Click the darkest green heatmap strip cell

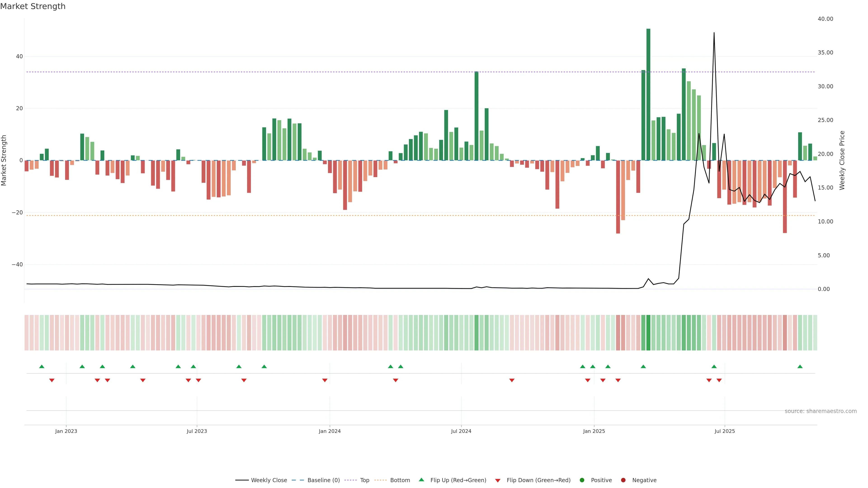point(648,332)
